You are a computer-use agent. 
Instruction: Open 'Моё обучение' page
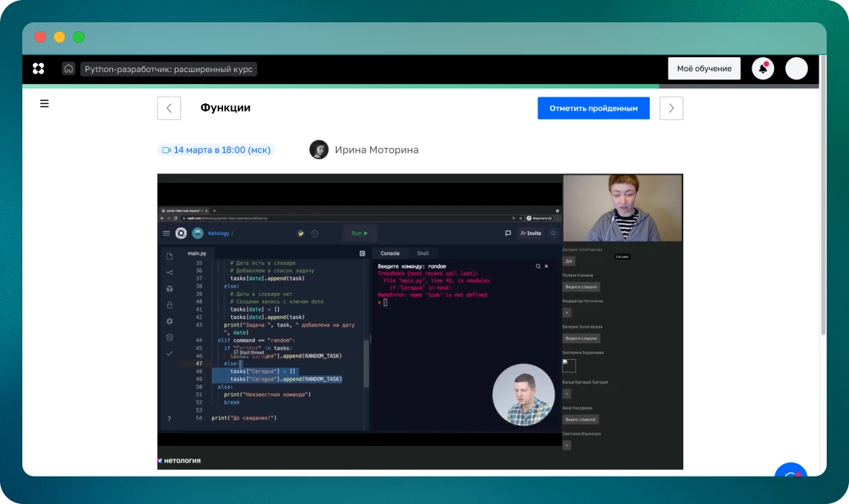(x=704, y=68)
